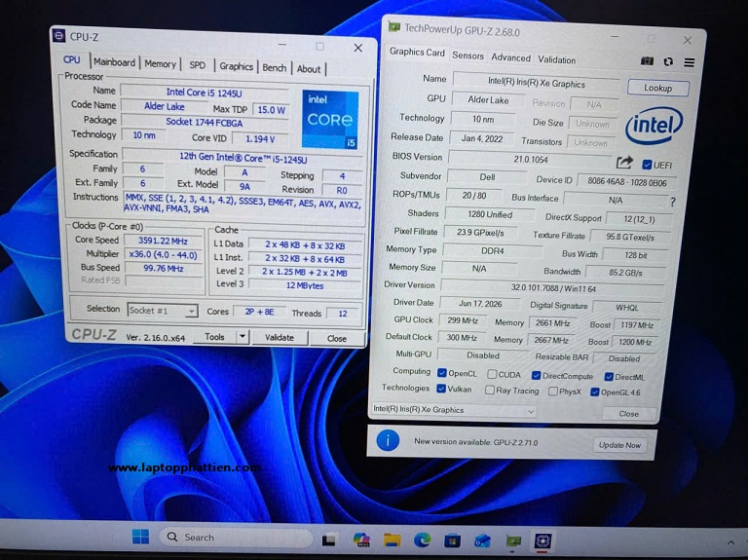Toggle the UEFI checkbox
748x560 pixels.
pyautogui.click(x=647, y=165)
